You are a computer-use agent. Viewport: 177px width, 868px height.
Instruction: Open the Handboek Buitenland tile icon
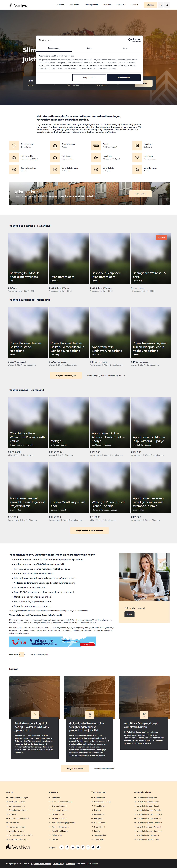click(x=137, y=146)
